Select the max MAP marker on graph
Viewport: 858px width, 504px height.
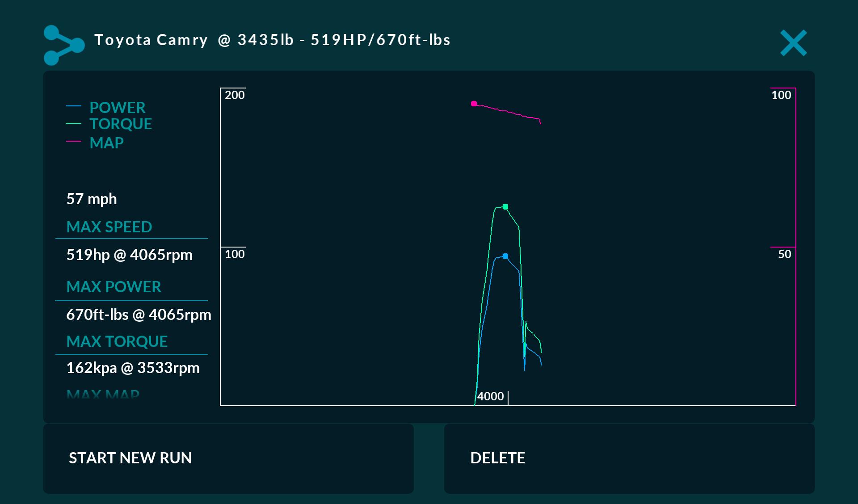pyautogui.click(x=474, y=104)
